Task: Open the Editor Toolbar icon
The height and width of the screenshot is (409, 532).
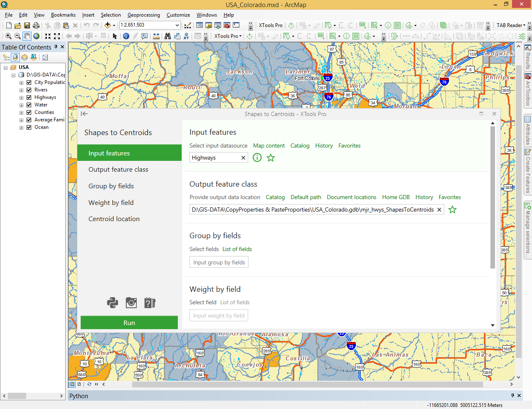Action: [x=188, y=25]
